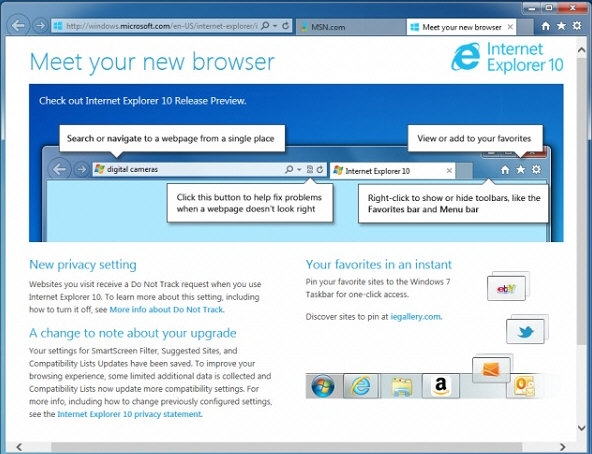Click the browser Forward button
592x454 pixels.
tap(39, 26)
